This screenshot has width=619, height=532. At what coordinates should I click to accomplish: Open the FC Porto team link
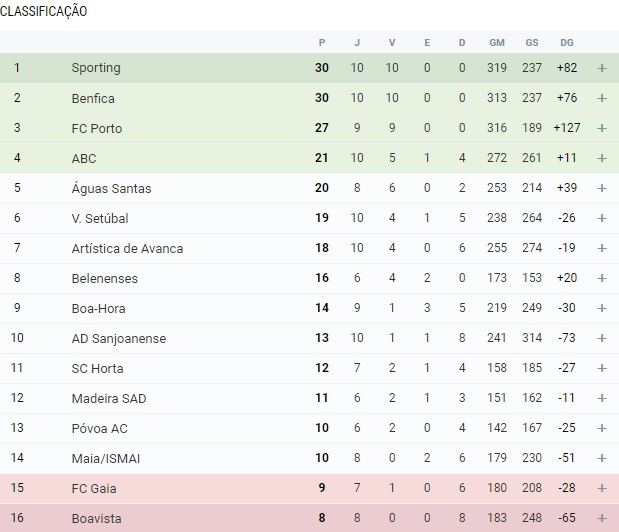pyautogui.click(x=93, y=128)
